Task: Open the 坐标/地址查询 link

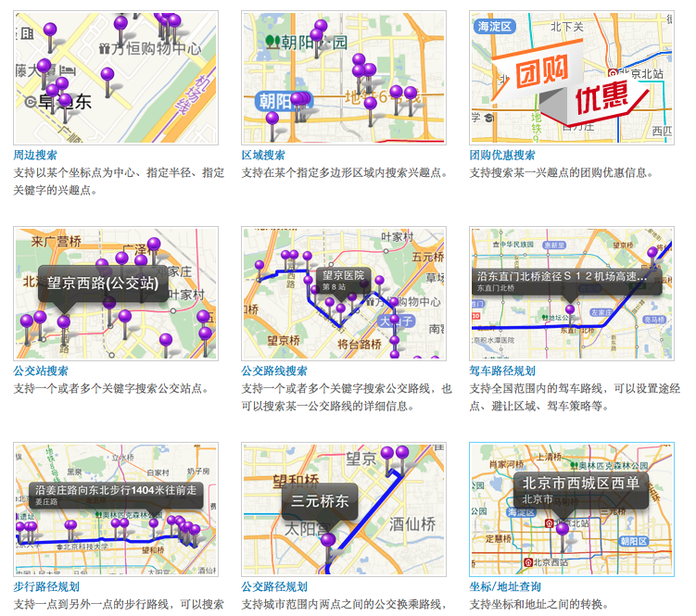Action: point(506,586)
